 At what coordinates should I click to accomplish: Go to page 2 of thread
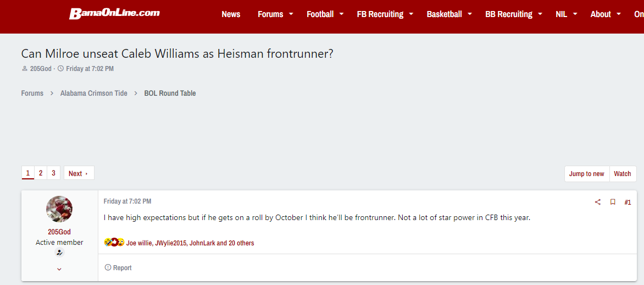(x=41, y=173)
